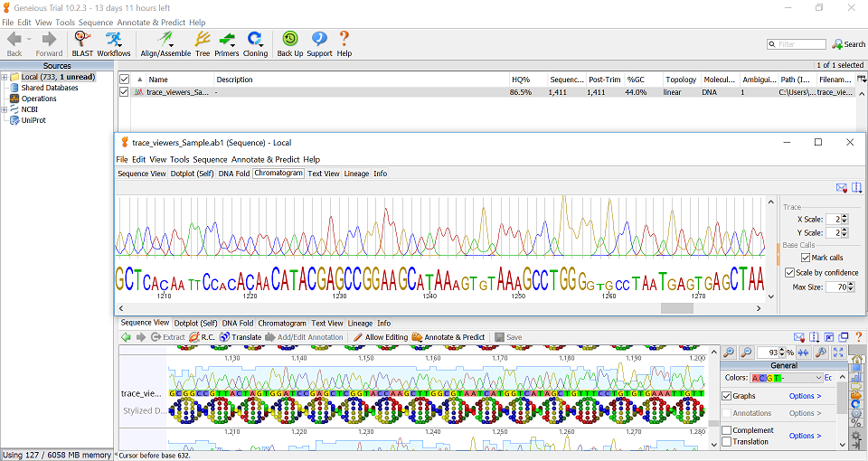Image resolution: width=868 pixels, height=461 pixels.
Task: Open the Primers tool
Action: click(226, 43)
